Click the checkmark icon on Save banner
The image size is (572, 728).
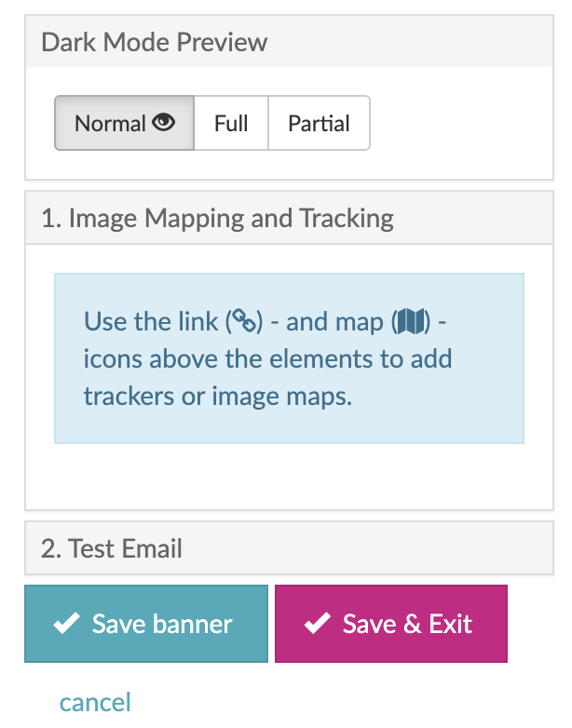pos(66,624)
